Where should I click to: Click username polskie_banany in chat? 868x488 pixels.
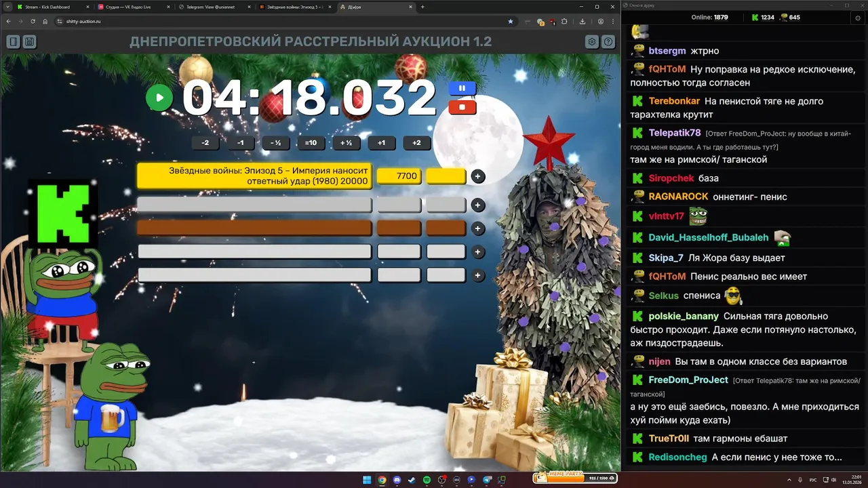coord(684,316)
